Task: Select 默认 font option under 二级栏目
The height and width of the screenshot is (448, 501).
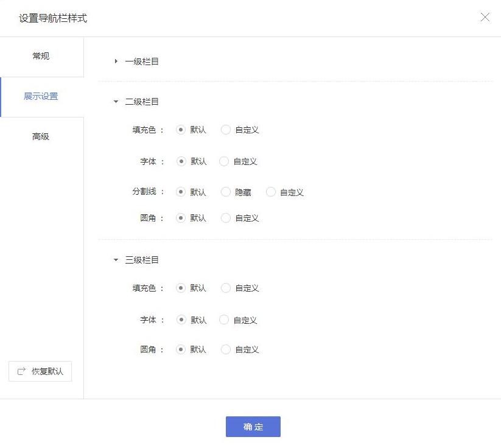Action: [x=181, y=161]
